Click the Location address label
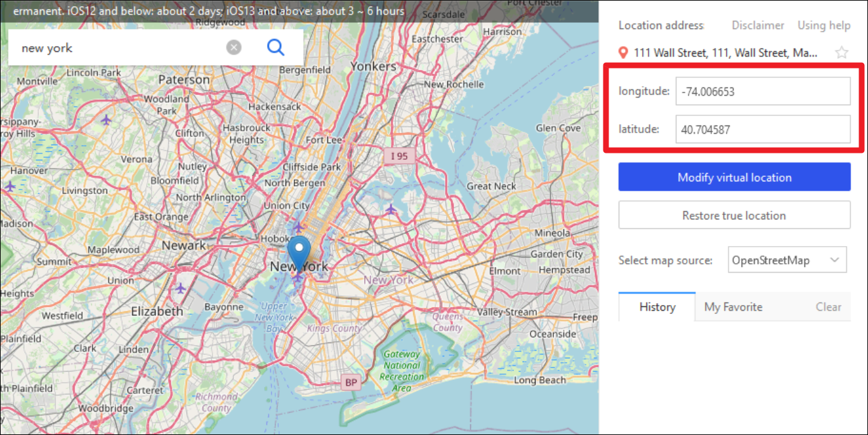This screenshot has height=435, width=868. pos(661,25)
